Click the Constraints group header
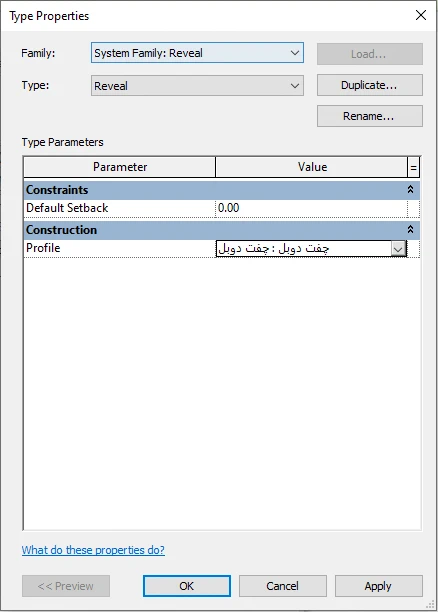 click(222, 190)
